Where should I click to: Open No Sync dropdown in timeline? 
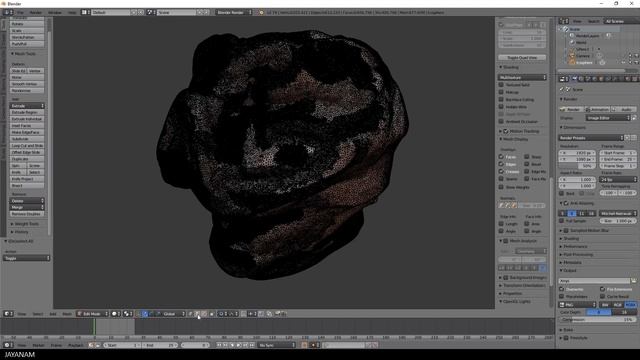coord(276,345)
